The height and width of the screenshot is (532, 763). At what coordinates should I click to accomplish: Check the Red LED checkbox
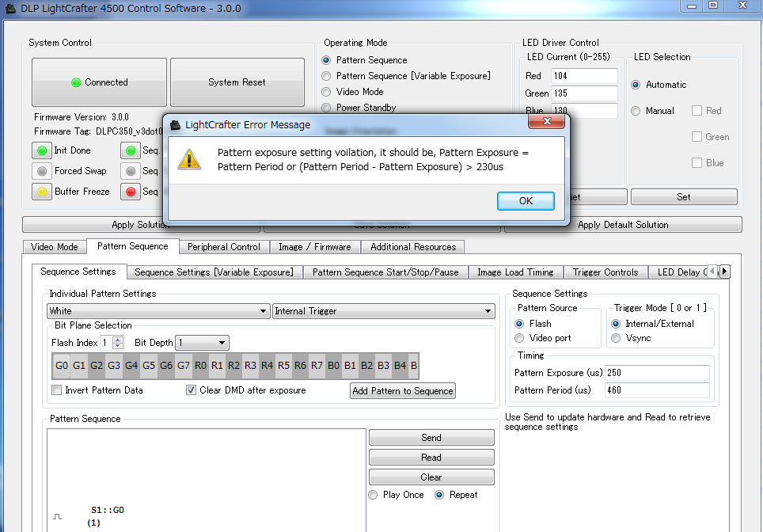pyautogui.click(x=697, y=111)
